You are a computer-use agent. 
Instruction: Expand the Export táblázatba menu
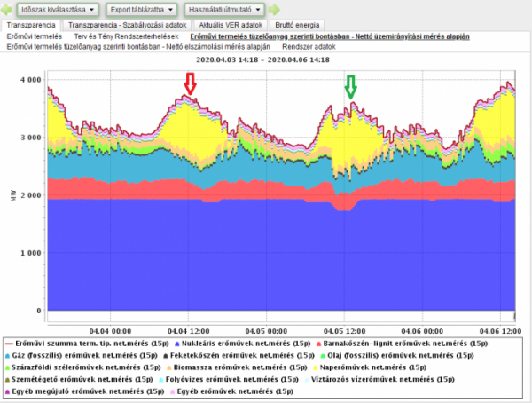139,9
